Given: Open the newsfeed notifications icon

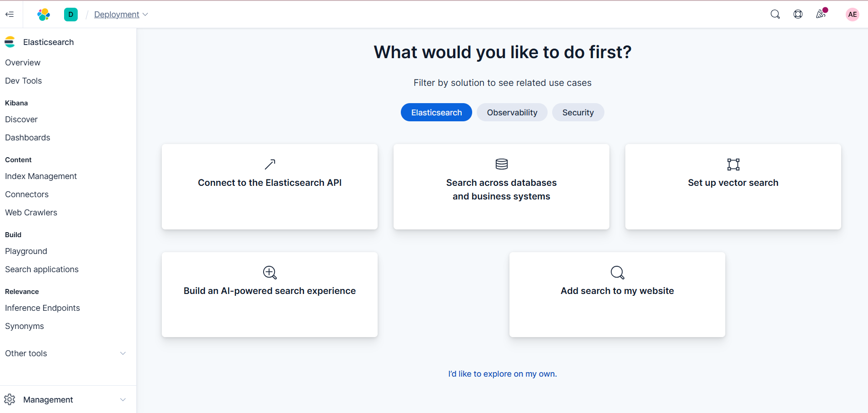Looking at the screenshot, I should (821, 14).
